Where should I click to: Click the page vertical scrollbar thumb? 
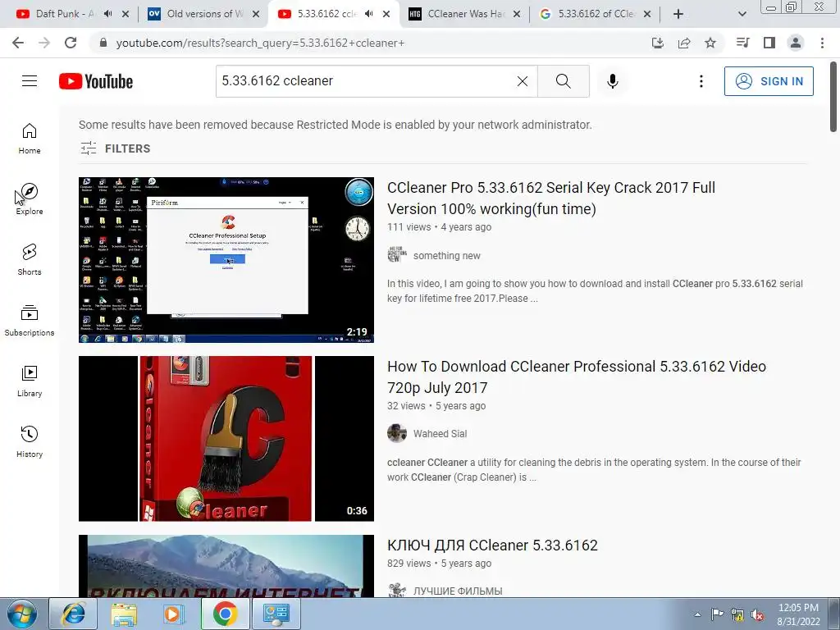[x=833, y=97]
